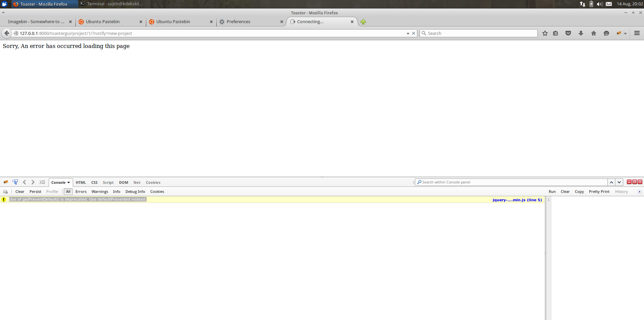Viewport: 644px width, 320px height.
Task: Filter console by Cookies
Action: (157, 192)
